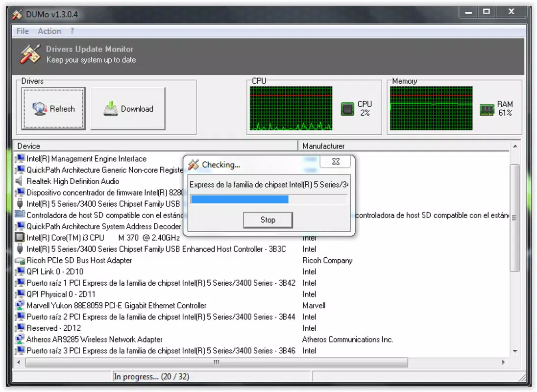The height and width of the screenshot is (392, 537).
Task: Select QPI Link 0 - 2D10 text
Action: 55,272
